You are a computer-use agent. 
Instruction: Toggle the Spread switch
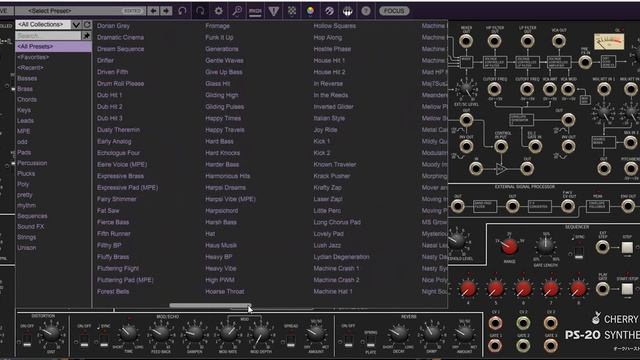coord(291,340)
